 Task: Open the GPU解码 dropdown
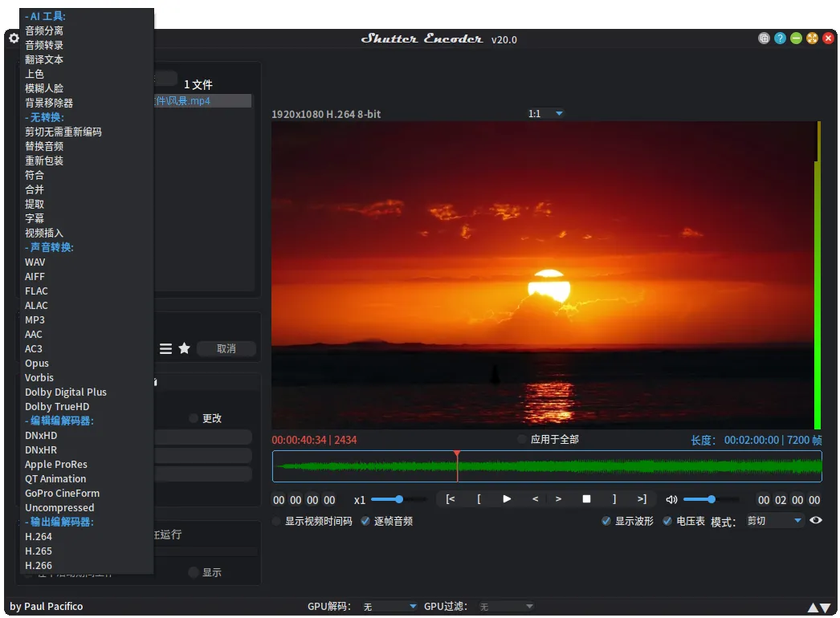pos(389,606)
